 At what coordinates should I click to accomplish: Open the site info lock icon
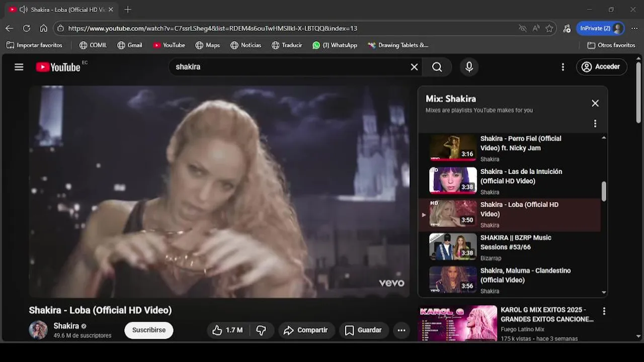tap(61, 28)
